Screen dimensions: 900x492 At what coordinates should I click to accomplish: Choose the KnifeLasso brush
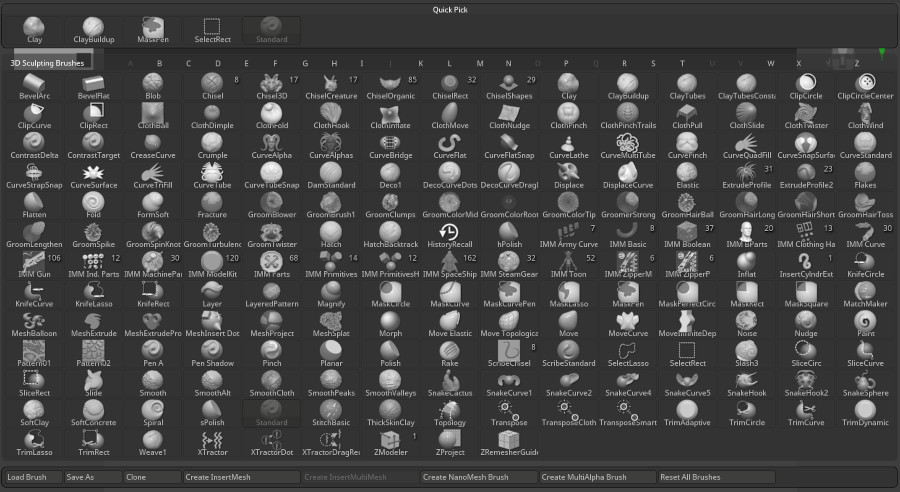coord(94,295)
